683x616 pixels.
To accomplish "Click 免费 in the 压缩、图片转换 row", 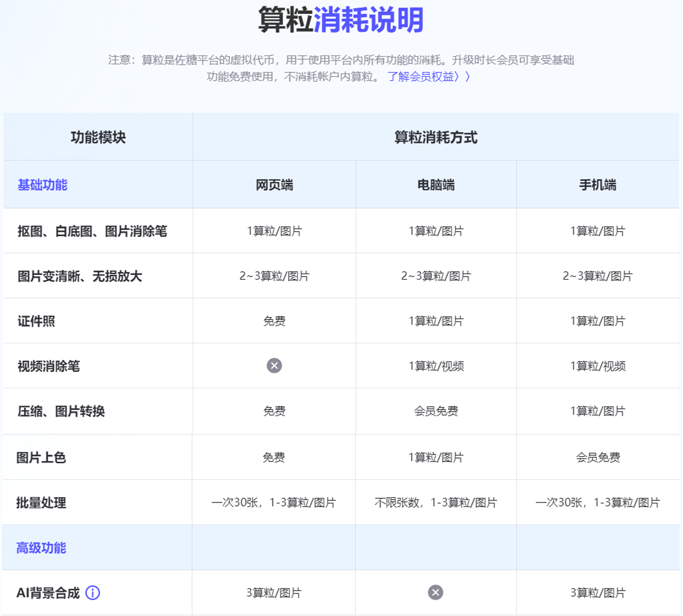I will (274, 411).
